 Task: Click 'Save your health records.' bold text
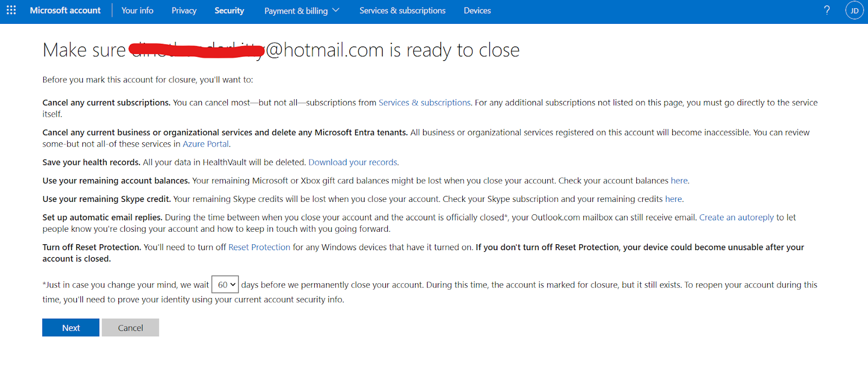click(x=92, y=162)
